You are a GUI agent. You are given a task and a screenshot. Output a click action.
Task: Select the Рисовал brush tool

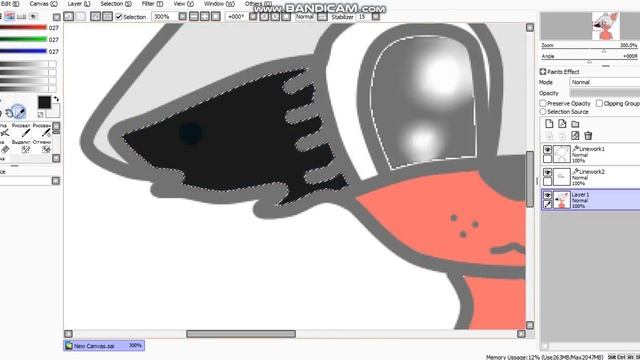pyautogui.click(x=21, y=131)
